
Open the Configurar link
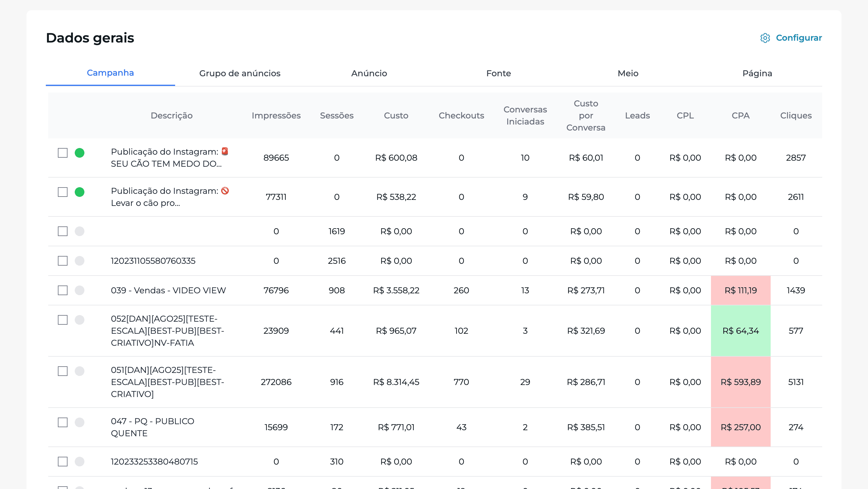[799, 38]
